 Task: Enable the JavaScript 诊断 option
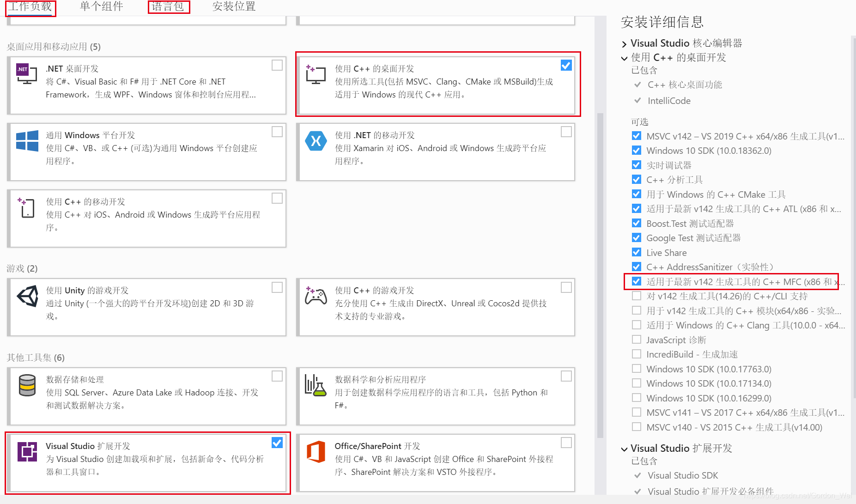637,340
